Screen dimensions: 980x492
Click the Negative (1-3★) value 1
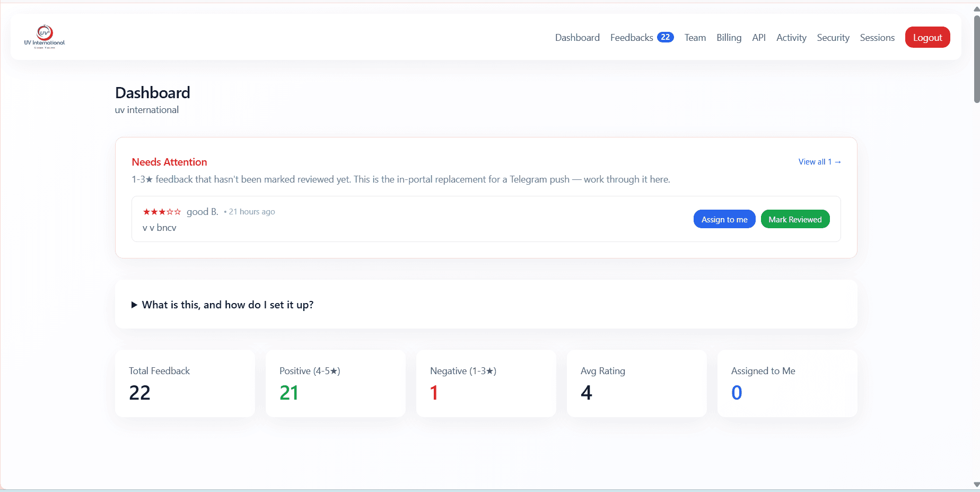click(x=434, y=393)
